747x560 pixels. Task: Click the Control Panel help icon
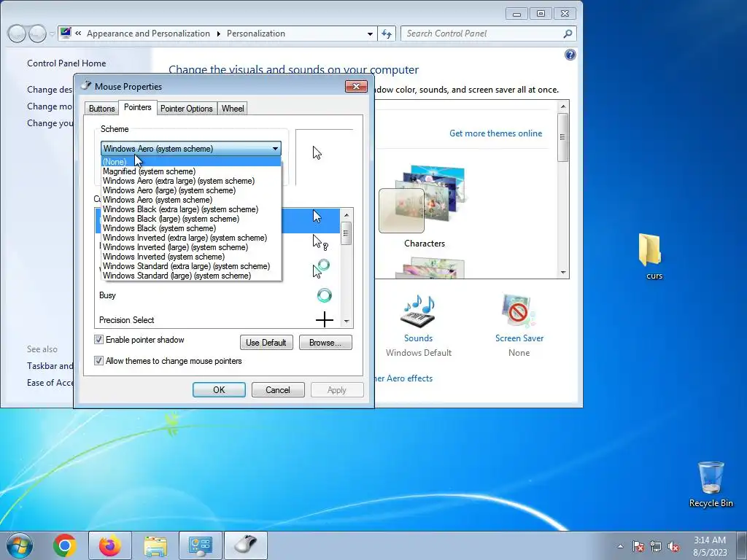pyautogui.click(x=570, y=55)
